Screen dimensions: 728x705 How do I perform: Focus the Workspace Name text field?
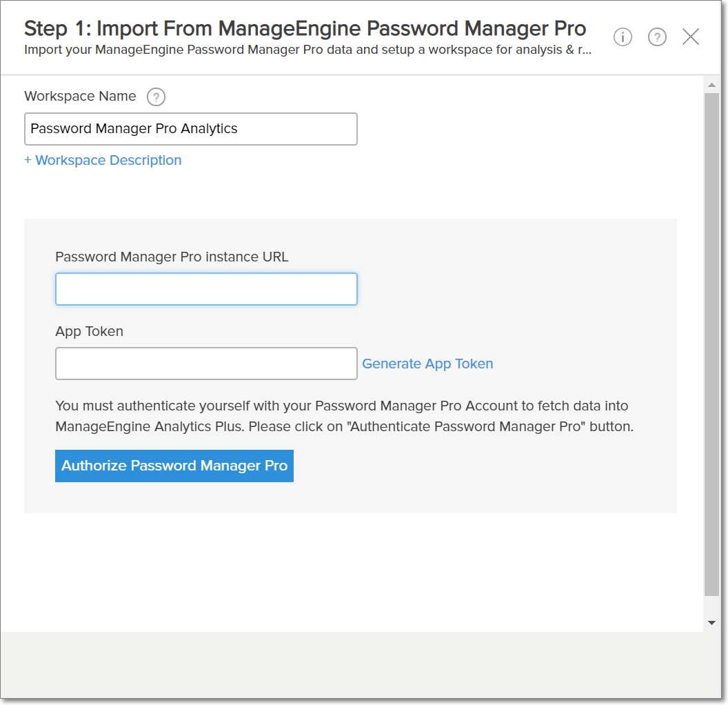tap(191, 129)
